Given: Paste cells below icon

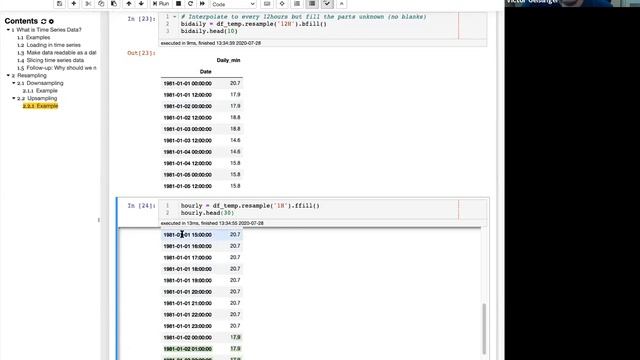Looking at the screenshot, I should (x=114, y=4).
